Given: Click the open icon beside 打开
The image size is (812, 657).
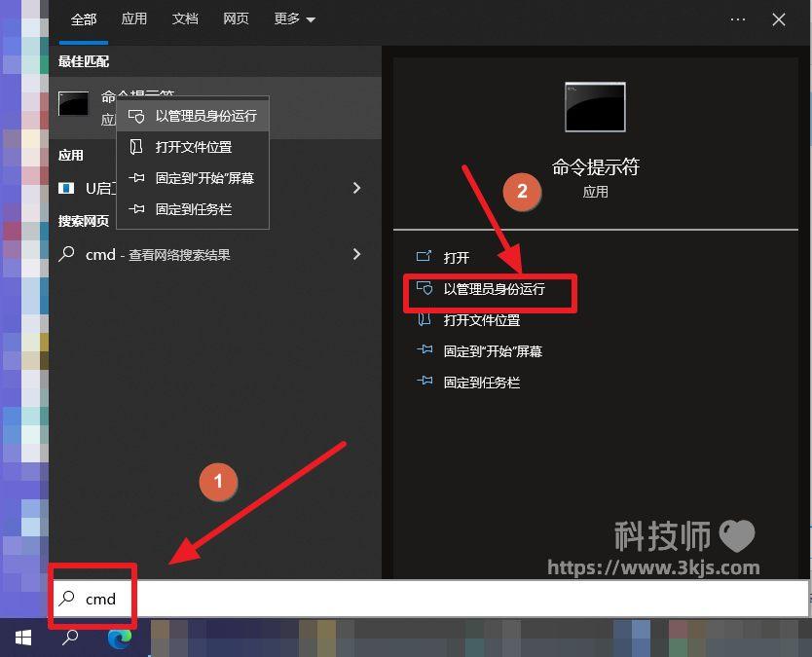Looking at the screenshot, I should coord(424,256).
